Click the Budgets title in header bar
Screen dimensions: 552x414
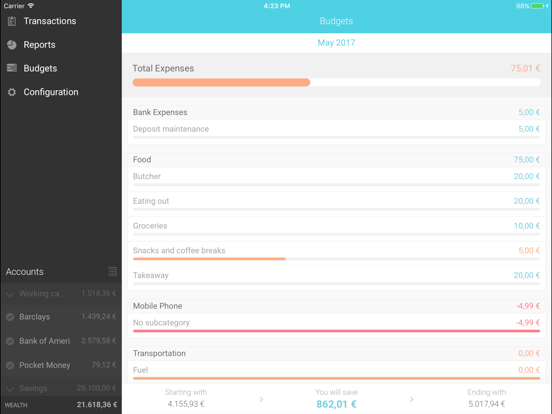[x=336, y=21]
